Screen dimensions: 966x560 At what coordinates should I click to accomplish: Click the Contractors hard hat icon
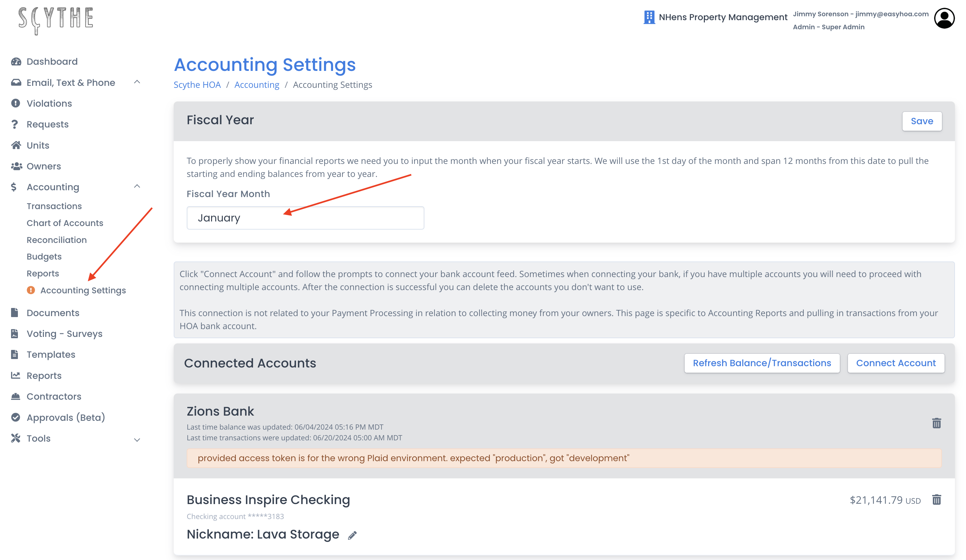point(15,396)
